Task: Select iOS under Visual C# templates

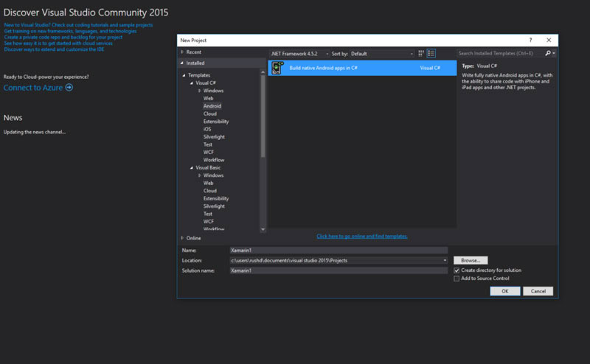Action: 207,129
